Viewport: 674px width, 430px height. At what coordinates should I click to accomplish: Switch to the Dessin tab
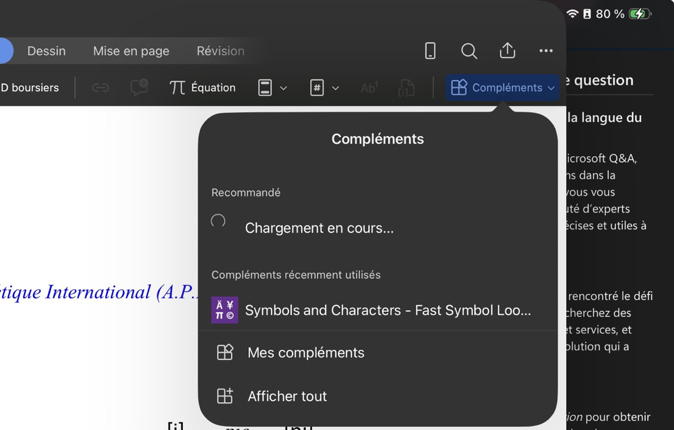coord(46,51)
